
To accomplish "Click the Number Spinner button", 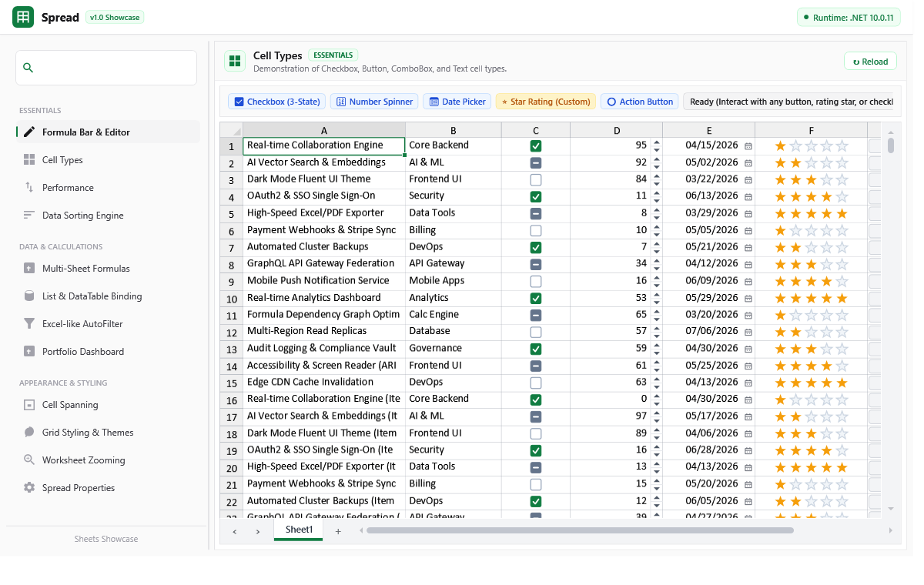I will click(x=374, y=102).
